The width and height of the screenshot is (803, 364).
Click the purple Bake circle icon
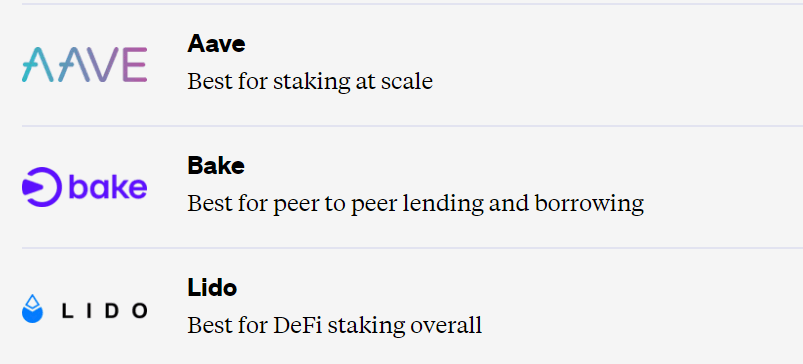coord(41,187)
